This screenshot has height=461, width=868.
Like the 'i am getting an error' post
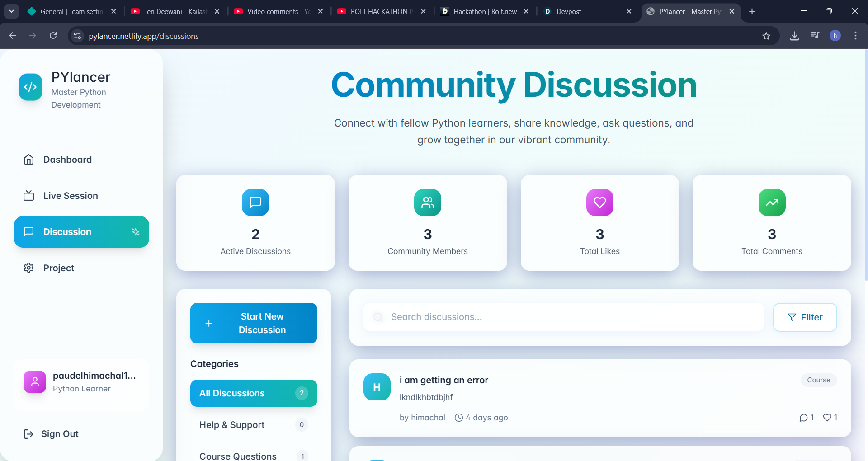827,418
